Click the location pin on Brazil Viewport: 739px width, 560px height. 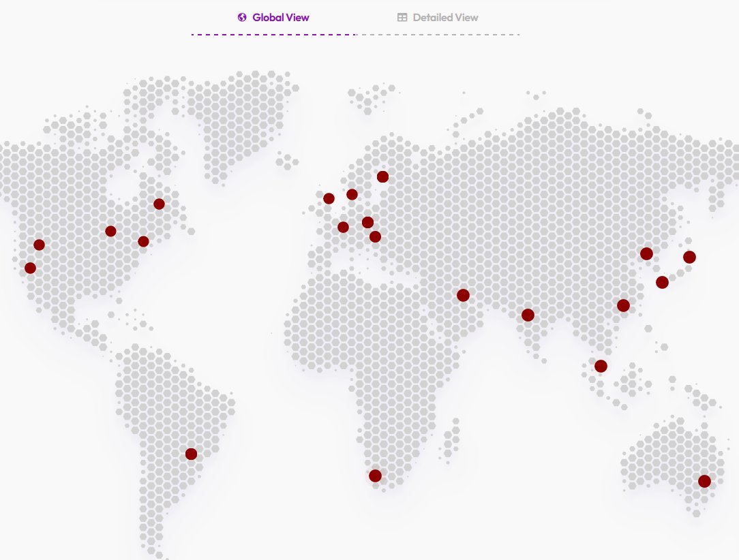(191, 453)
